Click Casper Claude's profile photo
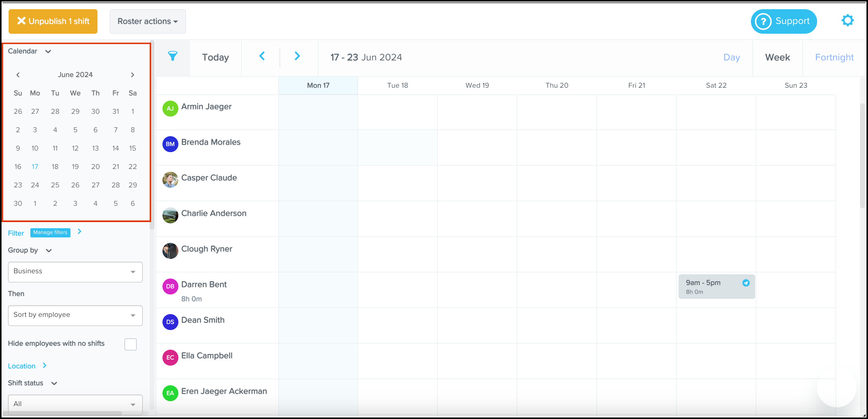 [x=170, y=180]
